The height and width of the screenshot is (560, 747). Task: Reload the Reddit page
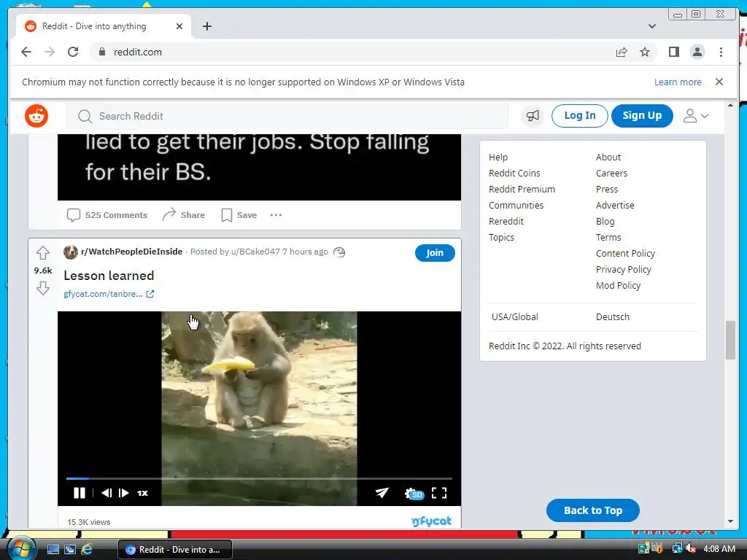(73, 52)
